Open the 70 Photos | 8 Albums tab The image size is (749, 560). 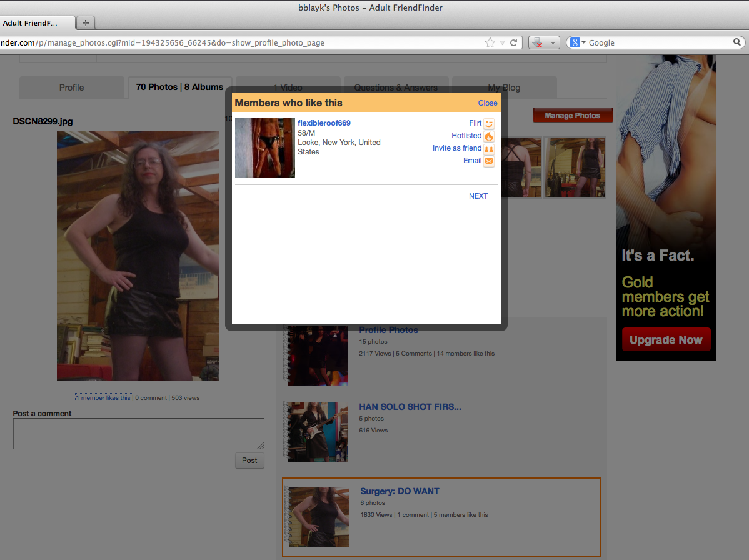tap(179, 87)
